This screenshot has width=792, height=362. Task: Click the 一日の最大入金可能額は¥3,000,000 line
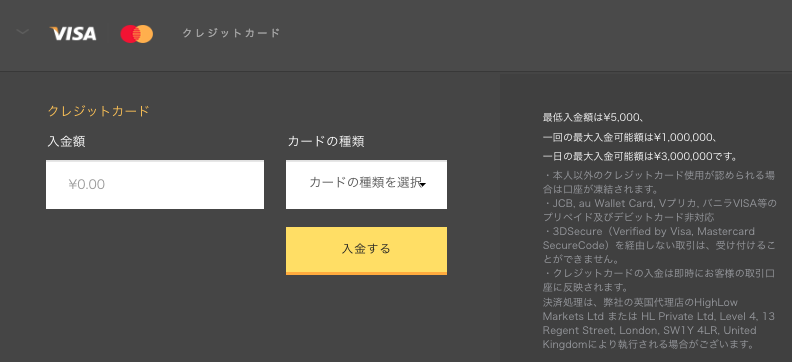639,156
